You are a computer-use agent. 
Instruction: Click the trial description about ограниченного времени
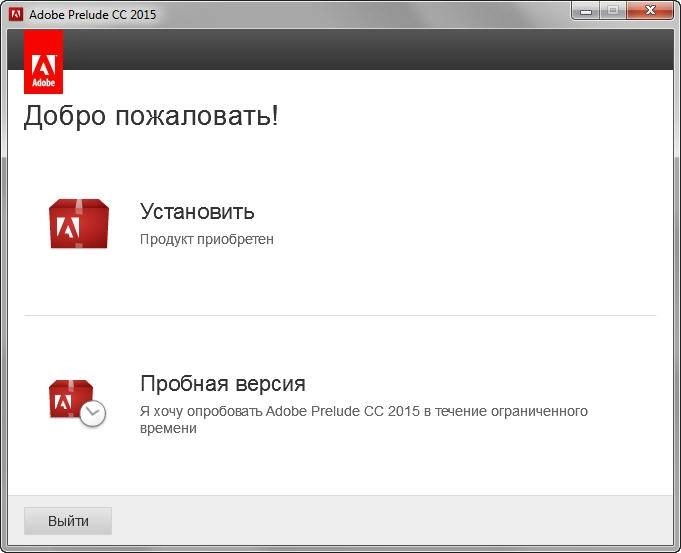[364, 419]
